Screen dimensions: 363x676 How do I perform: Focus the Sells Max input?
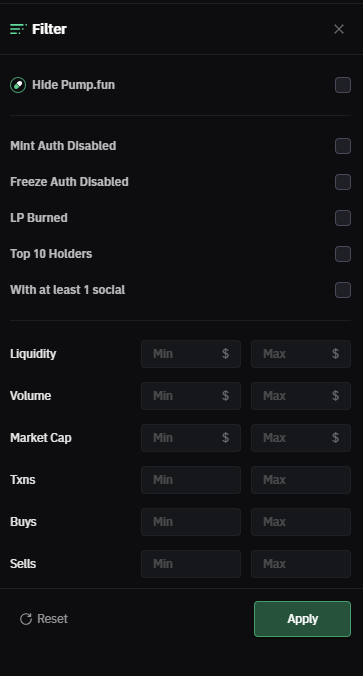click(x=301, y=564)
